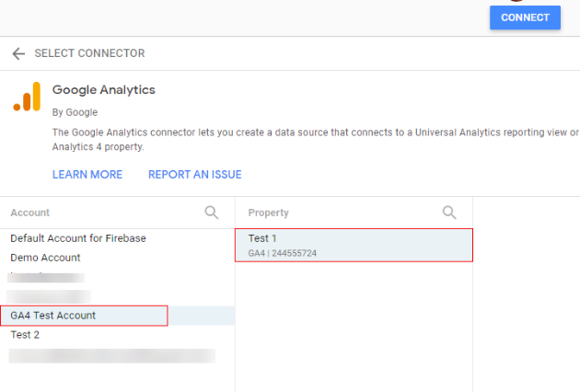
Task: Click the Google Analytics connector title
Action: 103,90
